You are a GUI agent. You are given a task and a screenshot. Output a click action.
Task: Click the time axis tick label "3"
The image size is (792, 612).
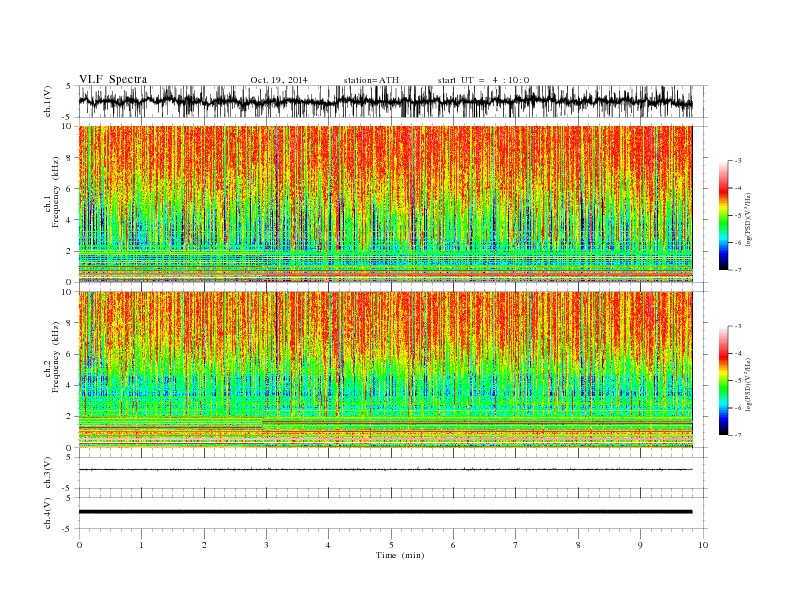[266, 545]
